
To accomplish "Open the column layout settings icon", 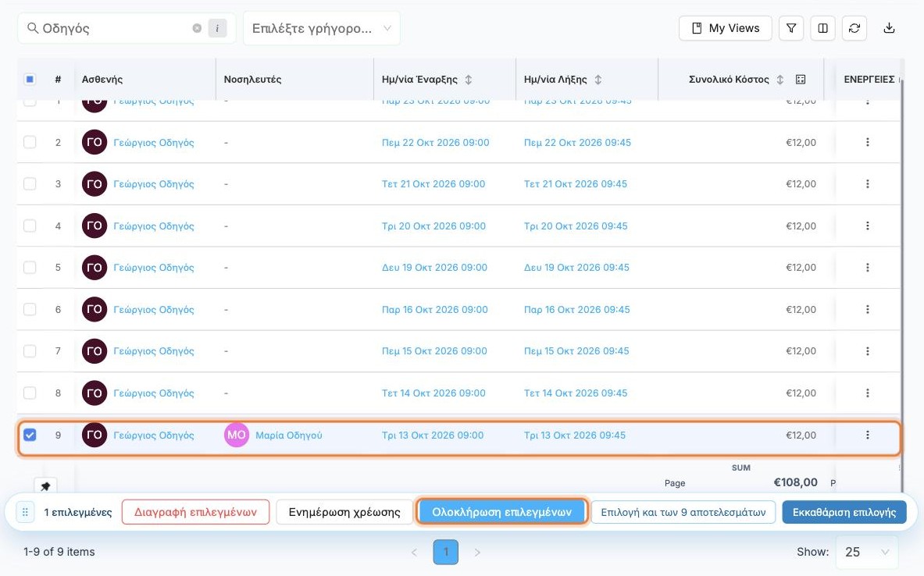I will coord(823,28).
